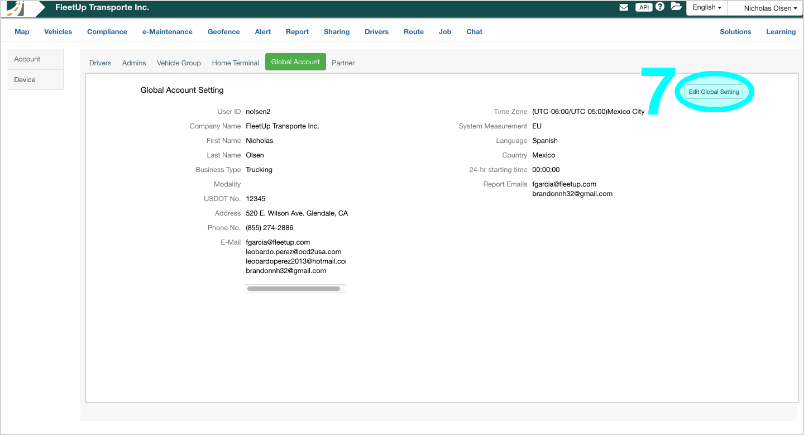
Task: Click the 24 hr starting time 00:00:00
Action: [x=546, y=170]
